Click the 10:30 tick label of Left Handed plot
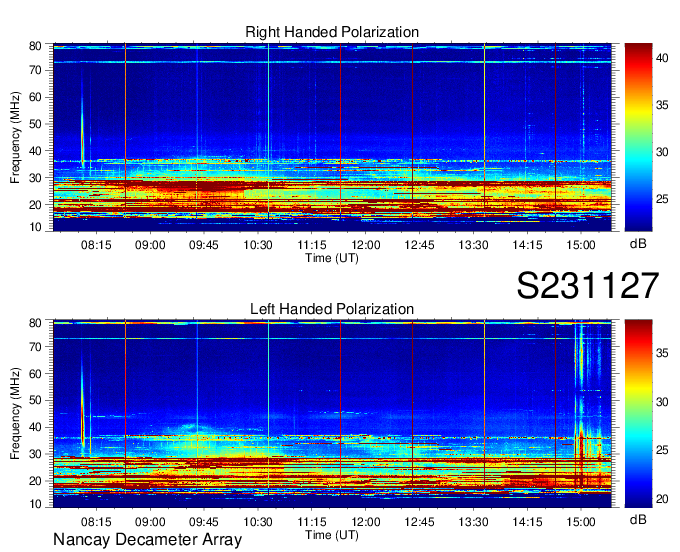This screenshot has height=552, width=680. tap(258, 522)
